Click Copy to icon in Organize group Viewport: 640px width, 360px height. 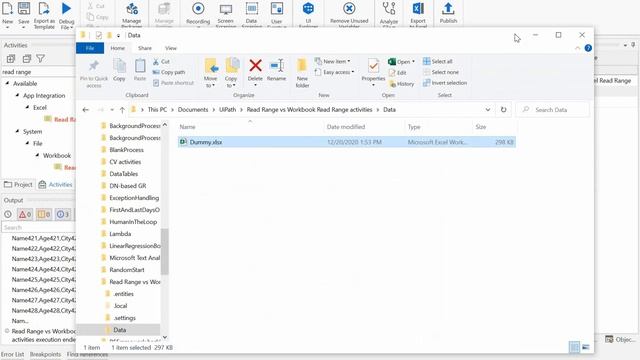pos(231,66)
